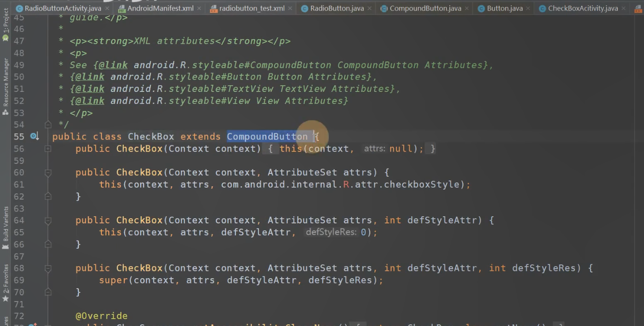This screenshot has height=326, width=644.
Task: Click styleable#View reference on line 52
Action: (x=209, y=101)
